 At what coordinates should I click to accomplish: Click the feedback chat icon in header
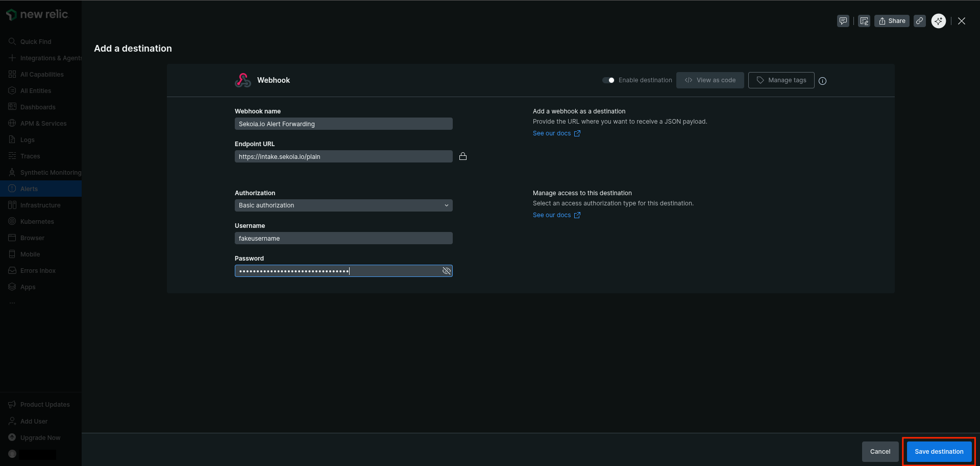(x=843, y=21)
